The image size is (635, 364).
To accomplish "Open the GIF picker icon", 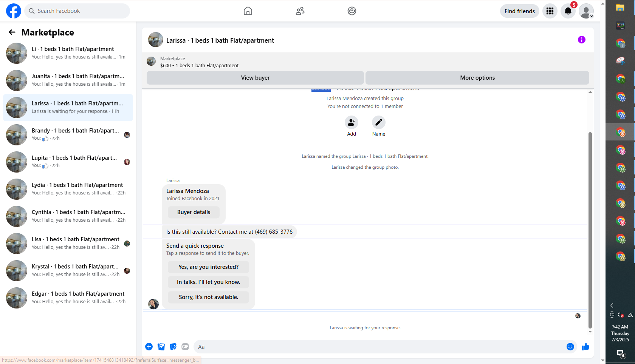I will coord(185,347).
